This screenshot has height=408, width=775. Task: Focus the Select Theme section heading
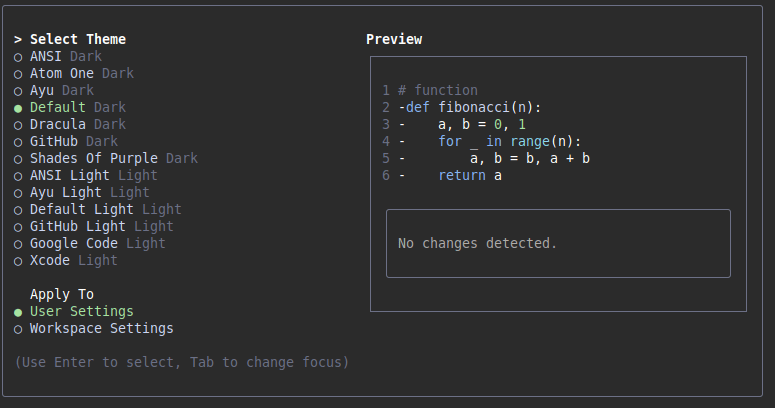pos(77,40)
